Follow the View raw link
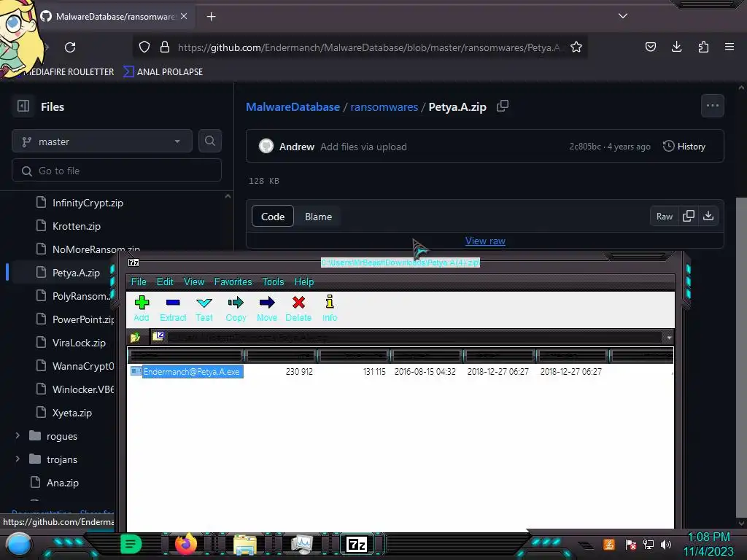Image resolution: width=747 pixels, height=560 pixels. click(485, 241)
